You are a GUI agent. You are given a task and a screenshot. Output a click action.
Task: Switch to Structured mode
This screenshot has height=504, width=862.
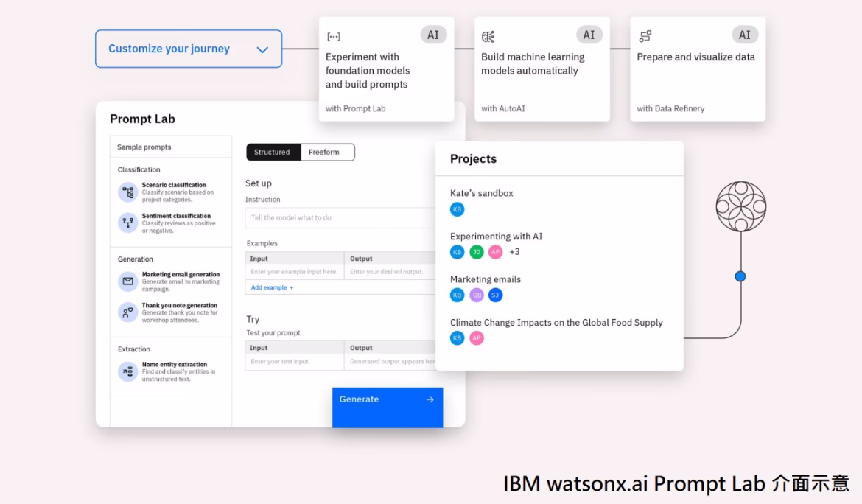(273, 152)
